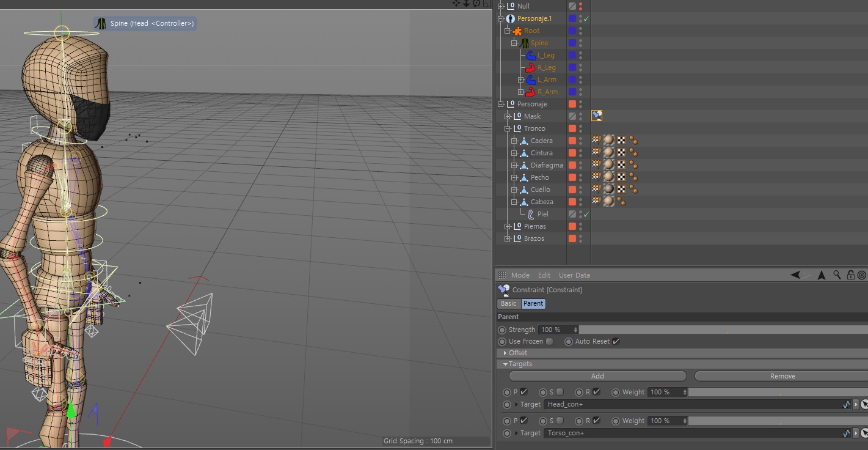Click the Strength slider bar
The image size is (868, 450).
(723, 330)
